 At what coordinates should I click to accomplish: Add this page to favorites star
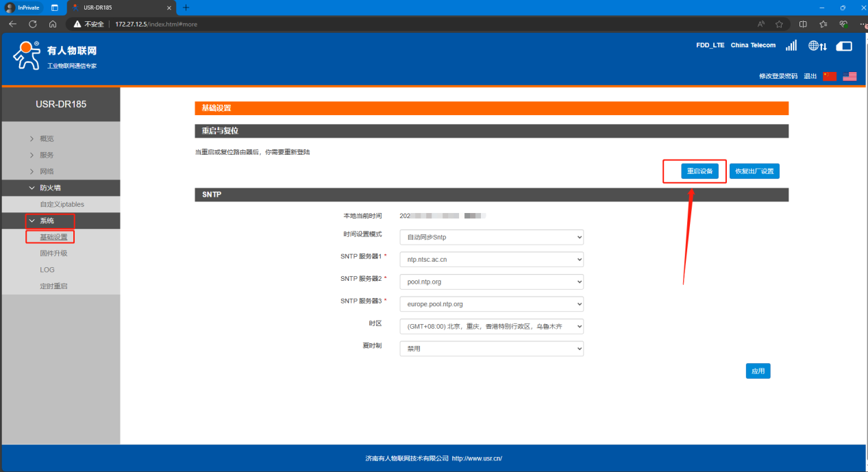pyautogui.click(x=779, y=24)
